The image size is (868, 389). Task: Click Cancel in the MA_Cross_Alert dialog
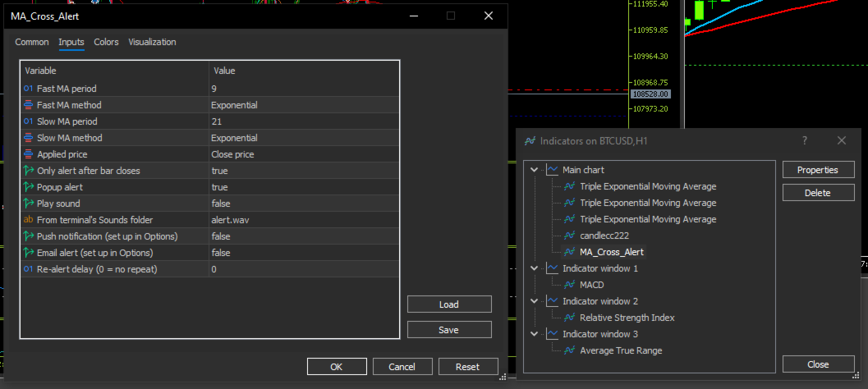point(402,366)
